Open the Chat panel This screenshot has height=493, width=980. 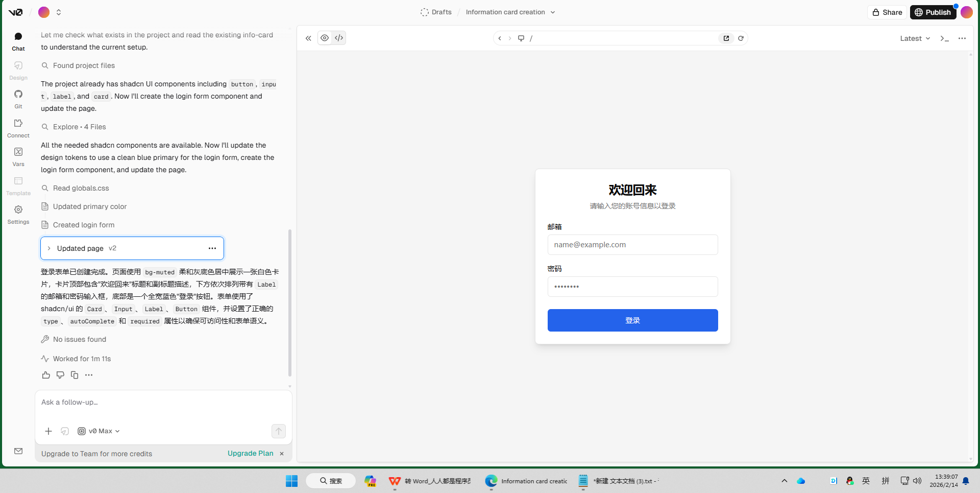point(18,41)
